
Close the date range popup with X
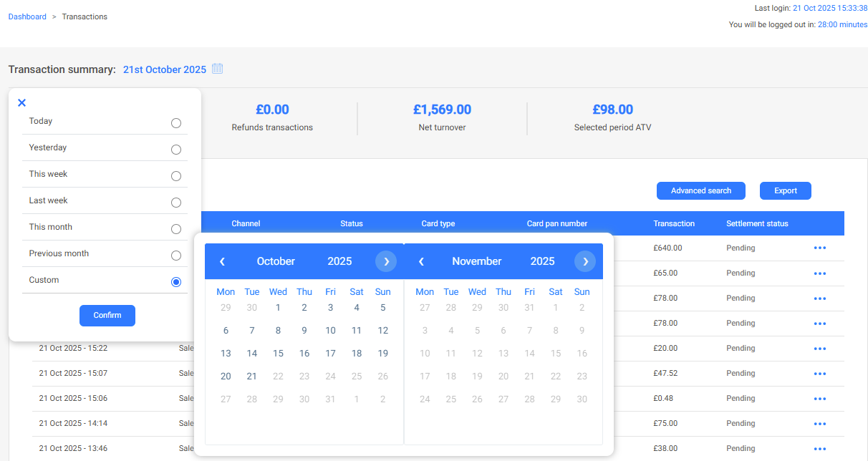click(x=21, y=103)
